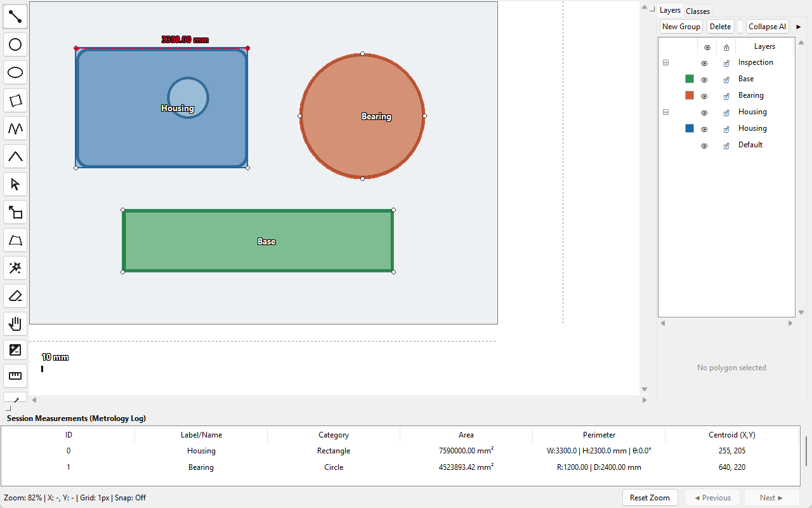Viewport: 812px width, 508px height.
Task: Select the arrow pointer tool
Action: [x=15, y=184]
